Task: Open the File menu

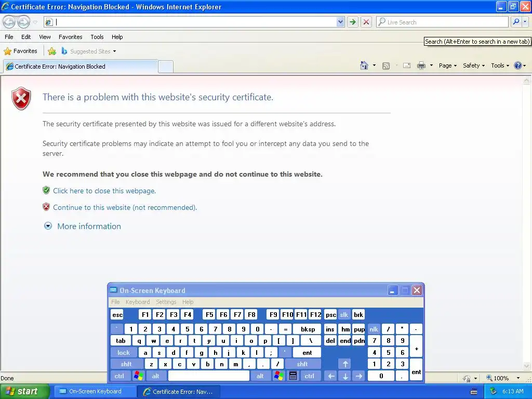Action: point(9,37)
